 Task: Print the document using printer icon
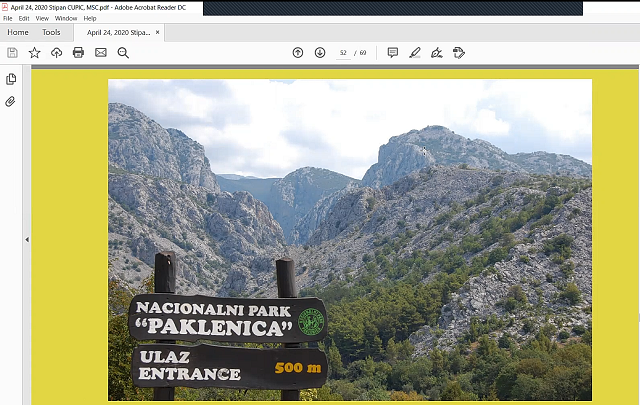tap(78, 52)
